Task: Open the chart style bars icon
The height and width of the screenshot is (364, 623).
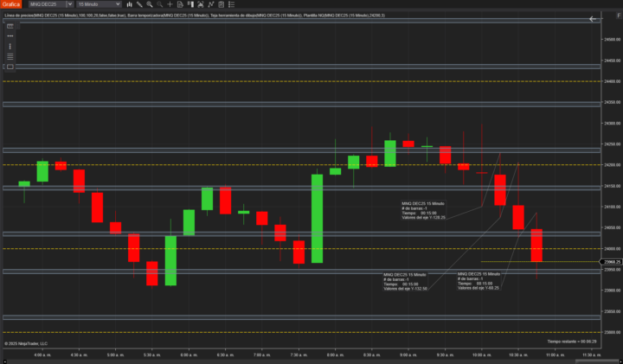Action: pyautogui.click(x=129, y=4)
